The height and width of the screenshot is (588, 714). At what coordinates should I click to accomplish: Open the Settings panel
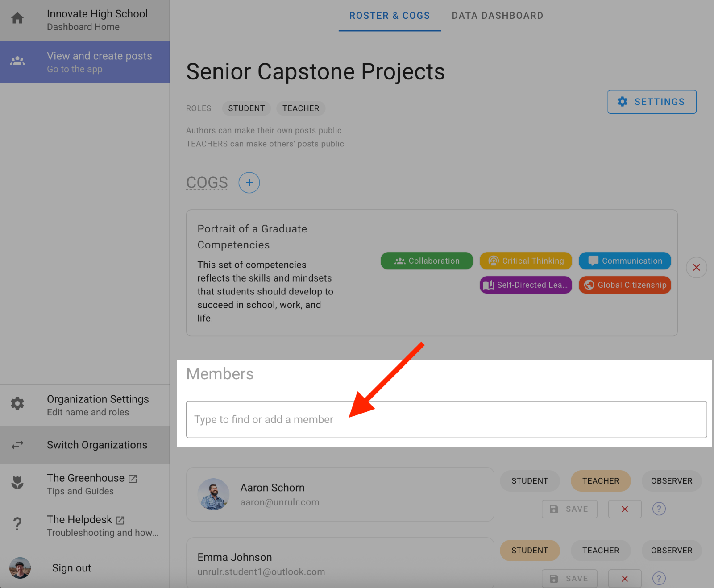click(652, 102)
